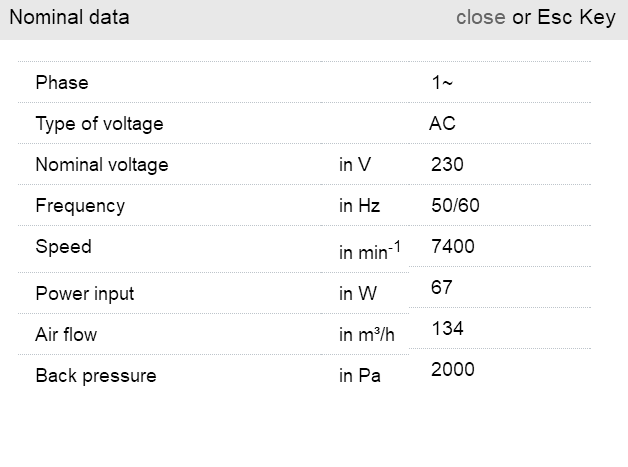Select the Speed row label
The height and width of the screenshot is (467, 628).
coord(63,247)
